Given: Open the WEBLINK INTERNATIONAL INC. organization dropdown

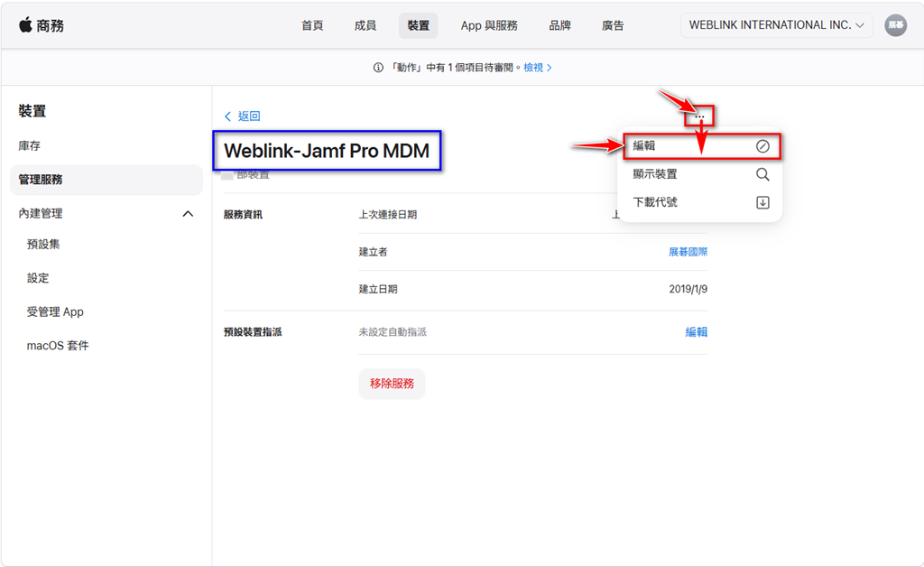Looking at the screenshot, I should 776,25.
